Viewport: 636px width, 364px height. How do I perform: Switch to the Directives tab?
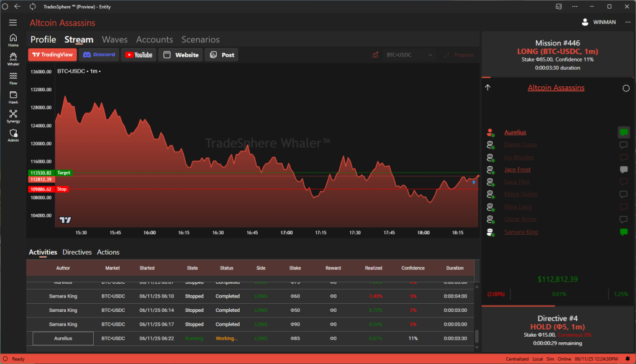(77, 252)
